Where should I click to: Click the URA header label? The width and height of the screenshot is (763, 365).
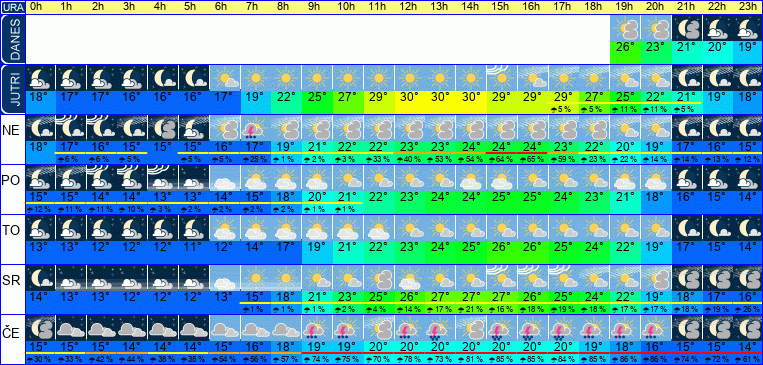pyautogui.click(x=13, y=7)
